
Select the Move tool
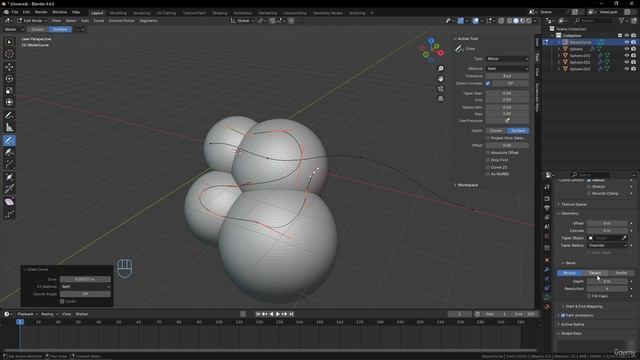point(9,67)
